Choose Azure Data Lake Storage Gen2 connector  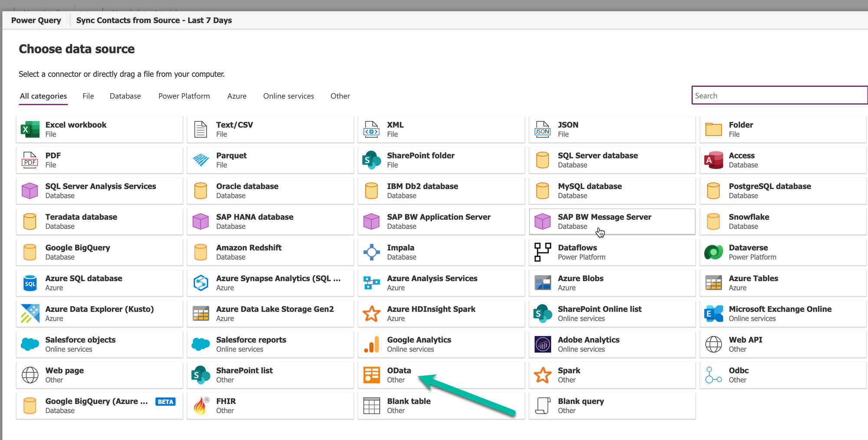270,314
